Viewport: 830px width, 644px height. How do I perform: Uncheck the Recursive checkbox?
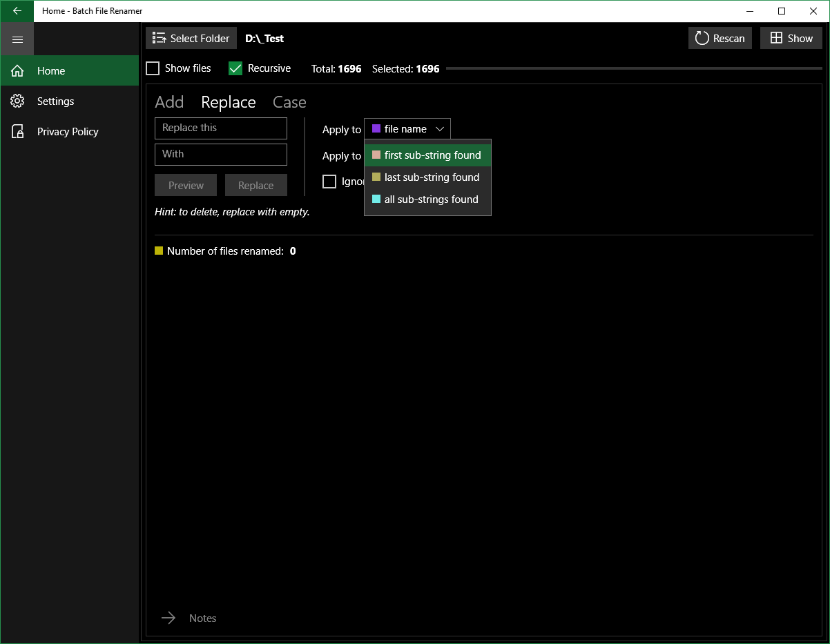235,68
